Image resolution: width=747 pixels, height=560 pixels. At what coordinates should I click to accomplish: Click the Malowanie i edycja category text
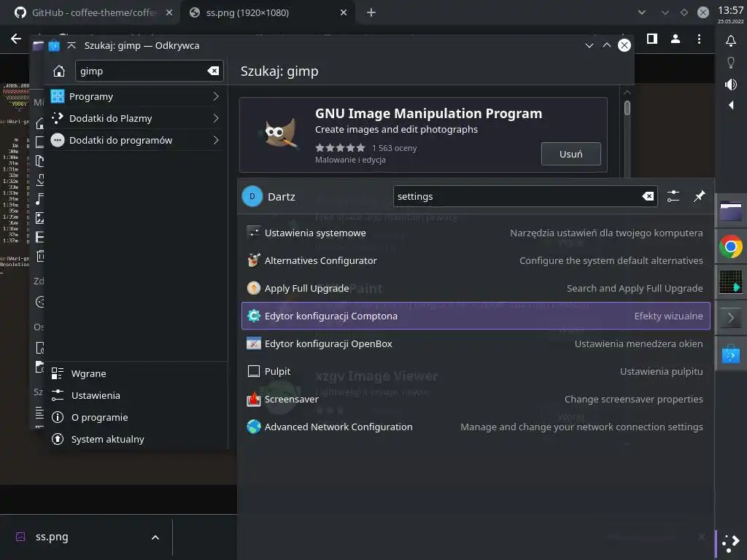point(350,160)
